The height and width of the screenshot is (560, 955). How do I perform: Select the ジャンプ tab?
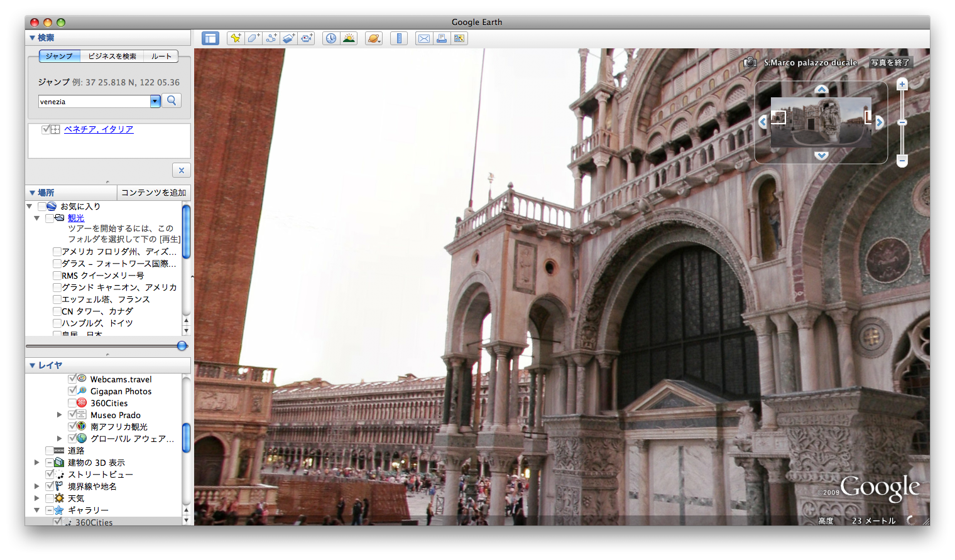[x=60, y=56]
